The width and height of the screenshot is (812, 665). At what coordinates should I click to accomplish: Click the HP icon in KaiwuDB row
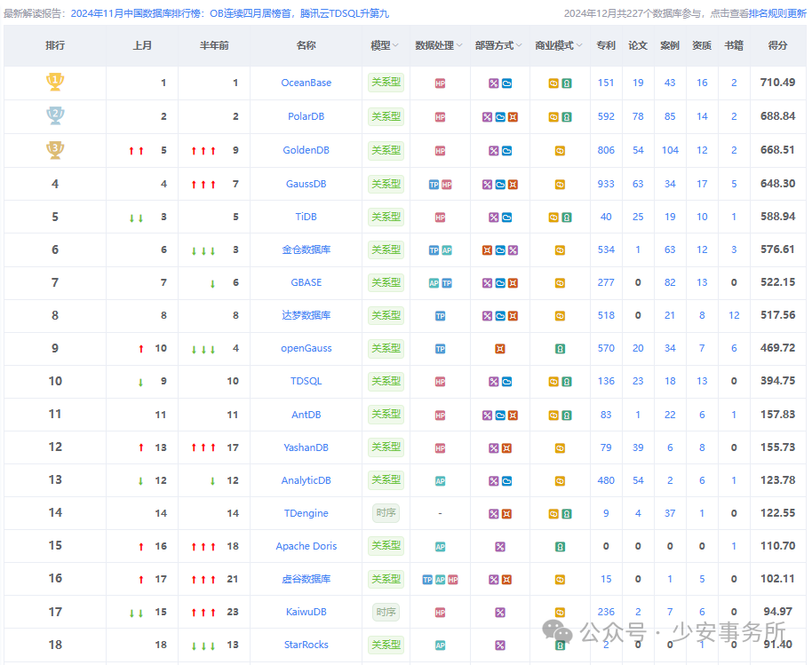440,613
